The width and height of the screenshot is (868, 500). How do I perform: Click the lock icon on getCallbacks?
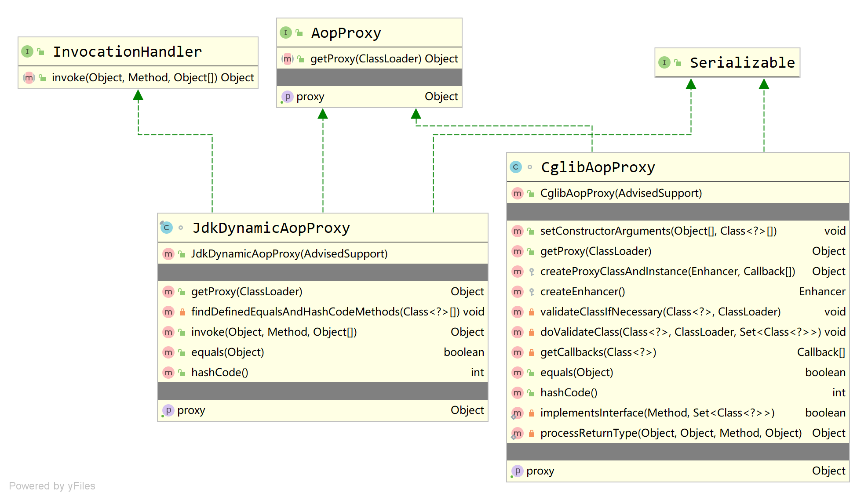tap(532, 352)
